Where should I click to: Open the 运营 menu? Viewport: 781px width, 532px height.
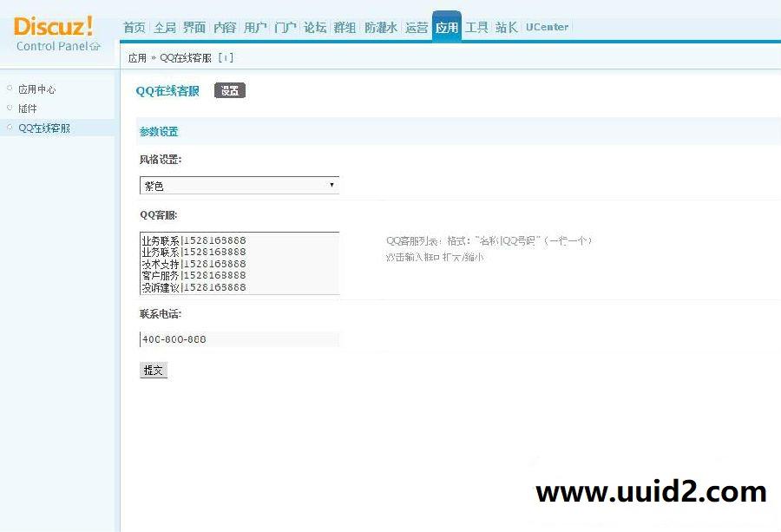417,27
